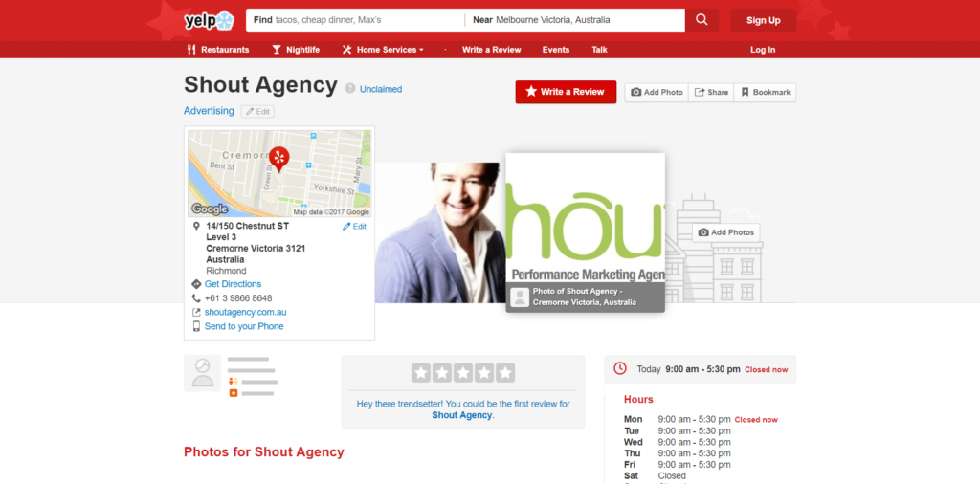Click the category Edit button with pencil
The width and height of the screenshot is (980, 484).
pyautogui.click(x=257, y=111)
